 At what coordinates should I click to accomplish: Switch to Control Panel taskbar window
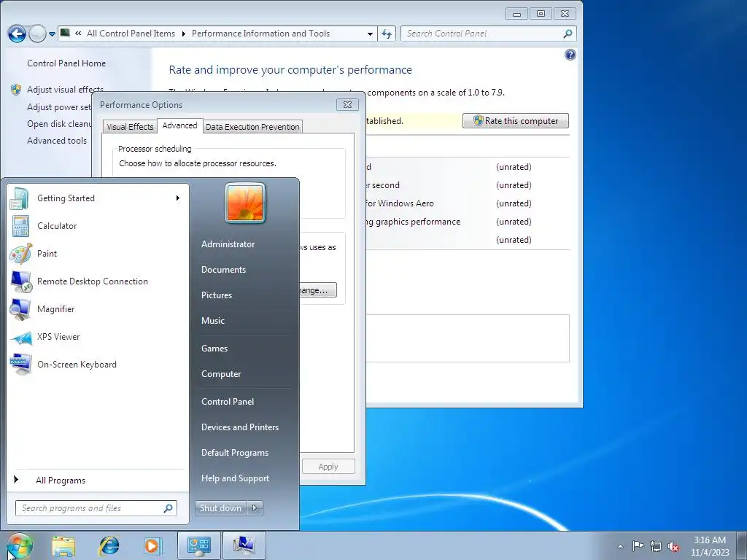[x=198, y=545]
